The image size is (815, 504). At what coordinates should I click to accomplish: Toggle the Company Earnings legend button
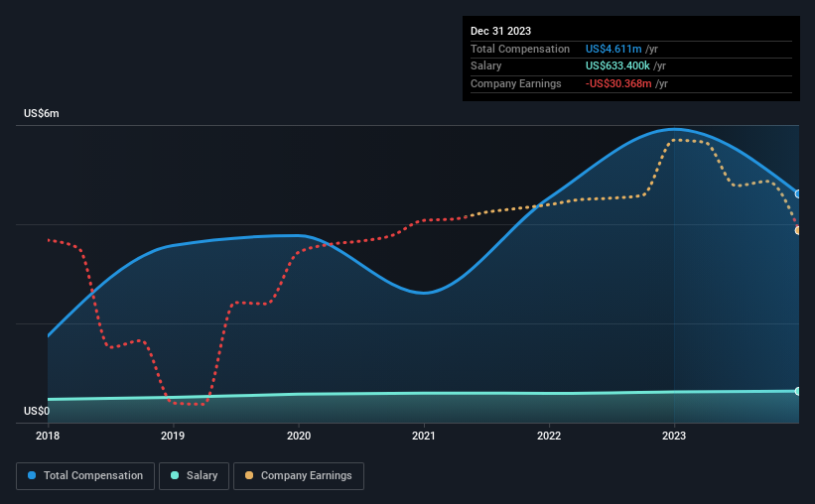click(x=299, y=476)
